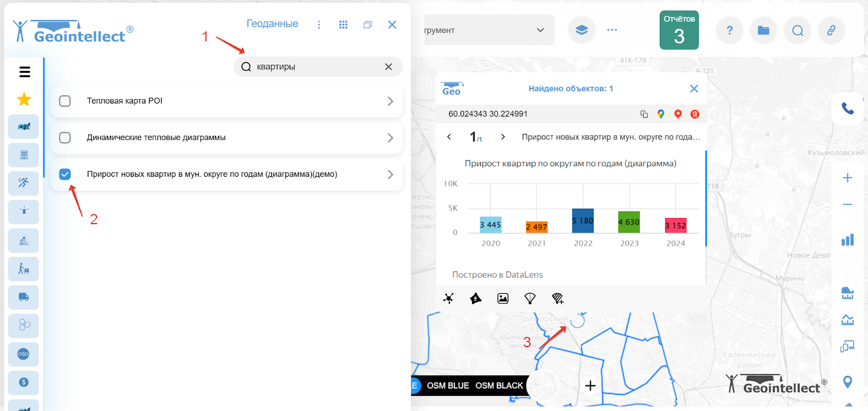Enable the Тепловая карта POI checkbox
Viewport: 868px width, 411px height.
[65, 101]
